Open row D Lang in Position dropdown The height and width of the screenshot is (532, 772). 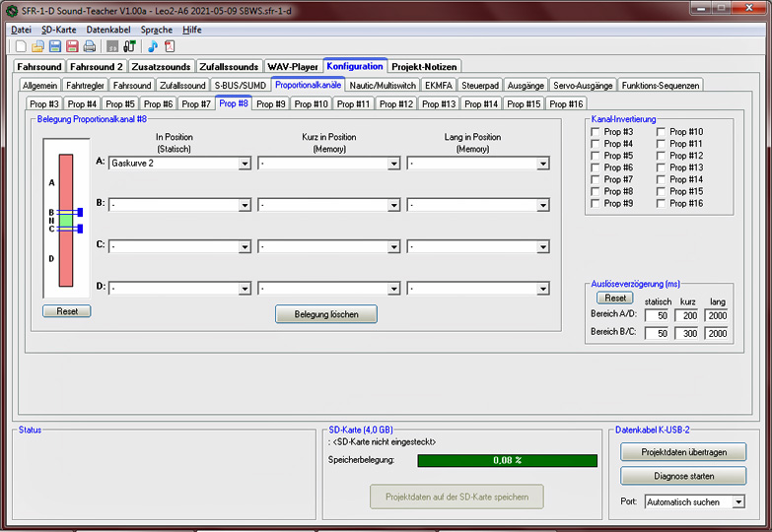tap(478, 288)
